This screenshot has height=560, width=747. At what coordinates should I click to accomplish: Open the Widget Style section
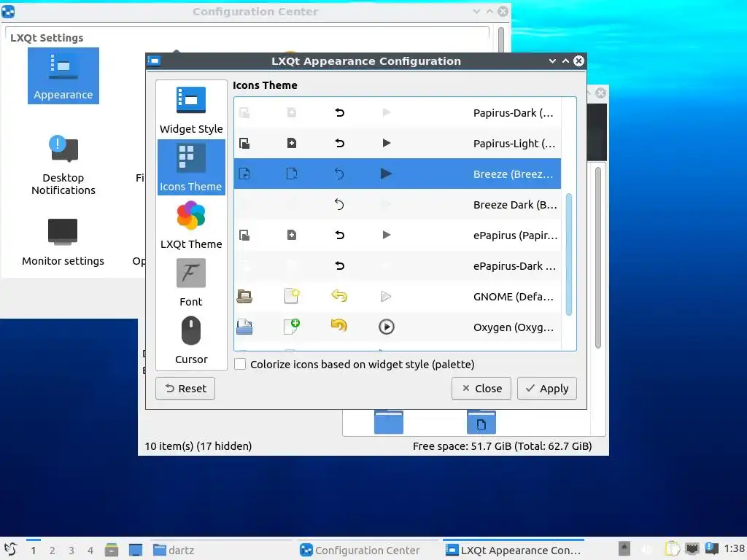[191, 109]
